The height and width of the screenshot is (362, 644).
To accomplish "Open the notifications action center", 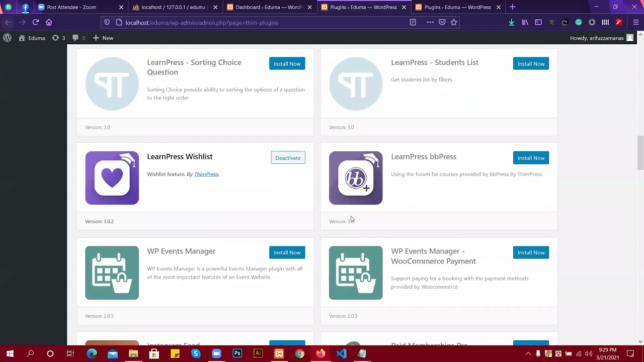I will pos(630,354).
